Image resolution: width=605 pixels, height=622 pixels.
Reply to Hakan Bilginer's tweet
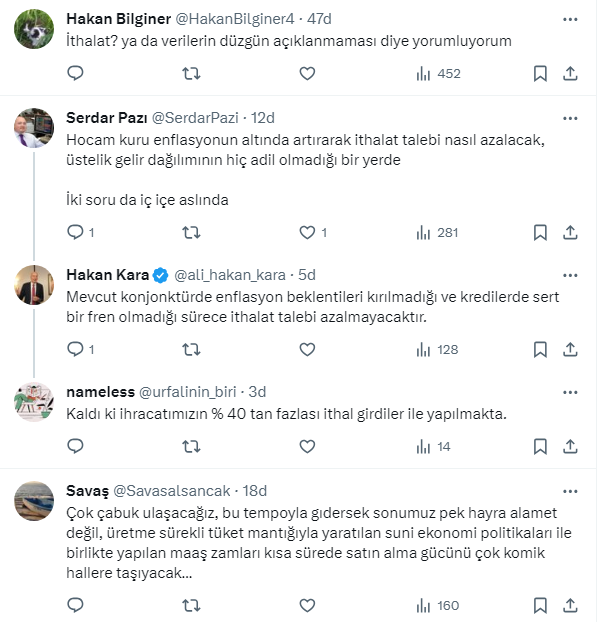pyautogui.click(x=75, y=73)
